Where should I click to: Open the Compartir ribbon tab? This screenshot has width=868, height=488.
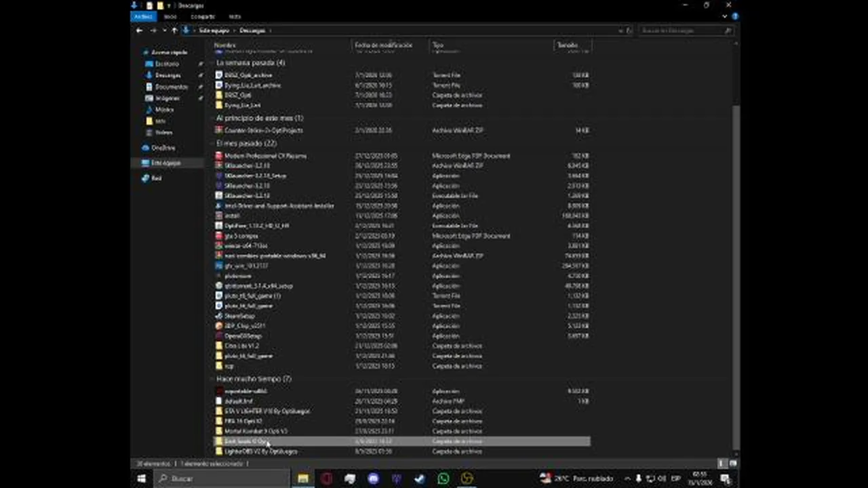tap(202, 16)
